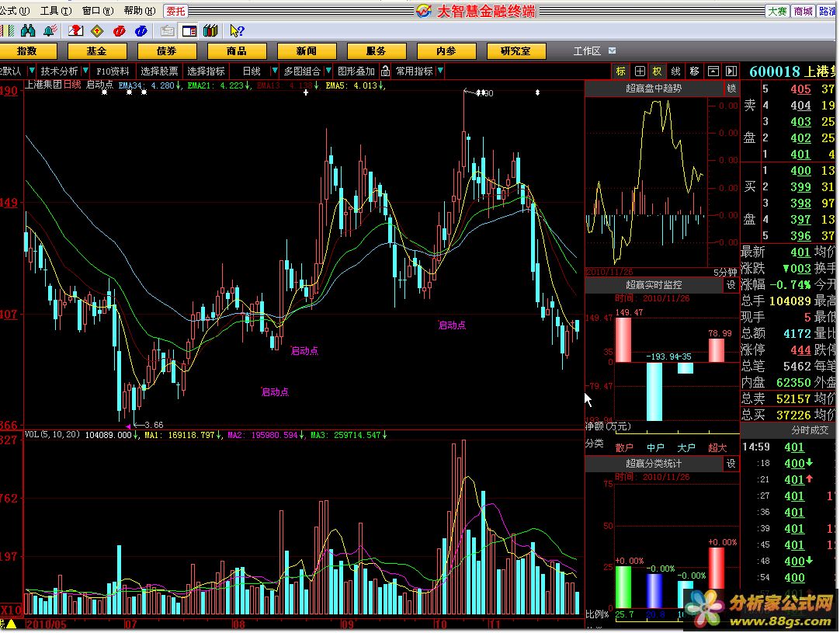Toggle the 标 indicator mark button
This screenshot has width=840, height=633.
(621, 71)
